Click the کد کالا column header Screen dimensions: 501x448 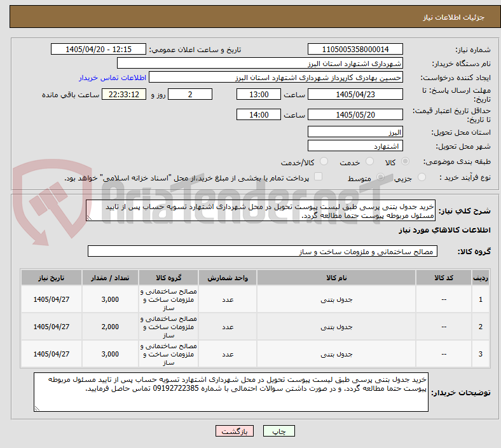pyautogui.click(x=444, y=278)
